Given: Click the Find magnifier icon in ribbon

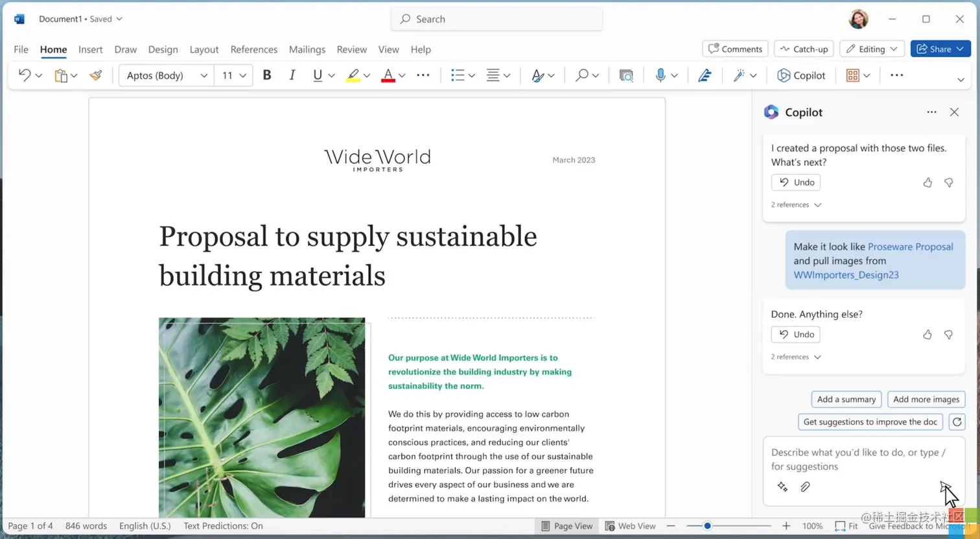Looking at the screenshot, I should pos(582,75).
